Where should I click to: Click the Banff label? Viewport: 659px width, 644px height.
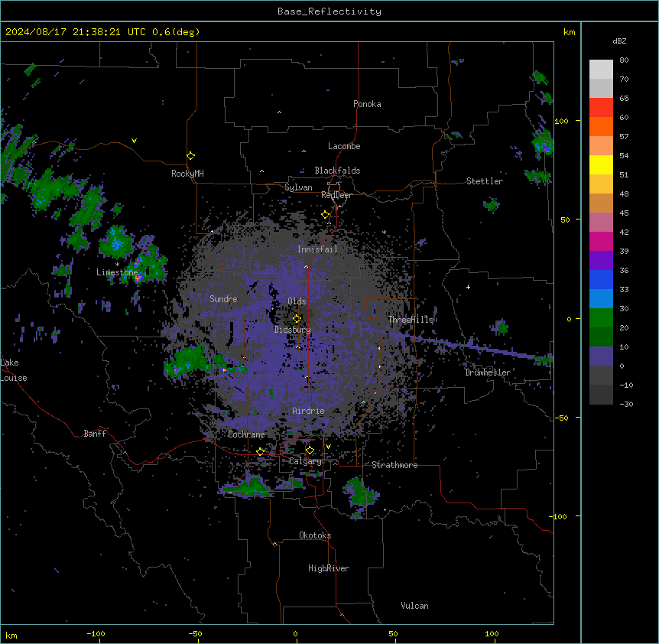point(95,434)
